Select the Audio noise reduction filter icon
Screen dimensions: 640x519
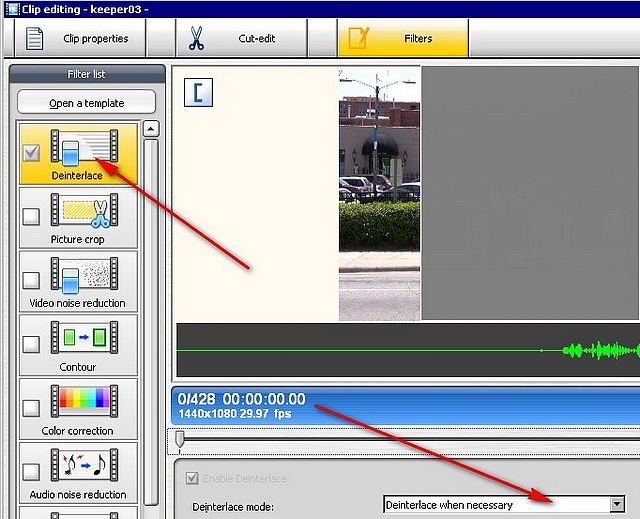[x=84, y=465]
